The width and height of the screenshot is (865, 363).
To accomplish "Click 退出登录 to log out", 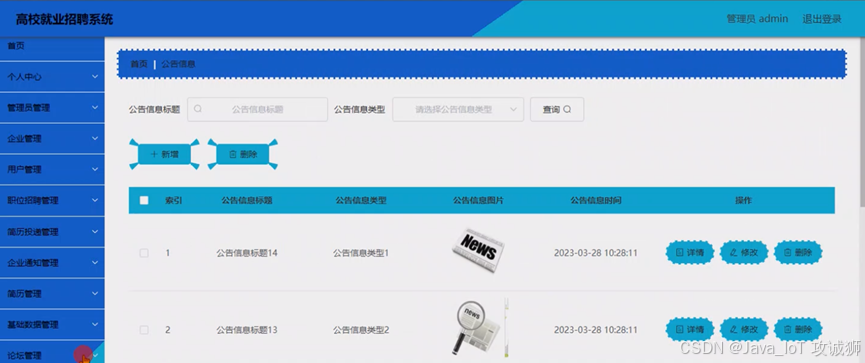I will click(x=821, y=19).
